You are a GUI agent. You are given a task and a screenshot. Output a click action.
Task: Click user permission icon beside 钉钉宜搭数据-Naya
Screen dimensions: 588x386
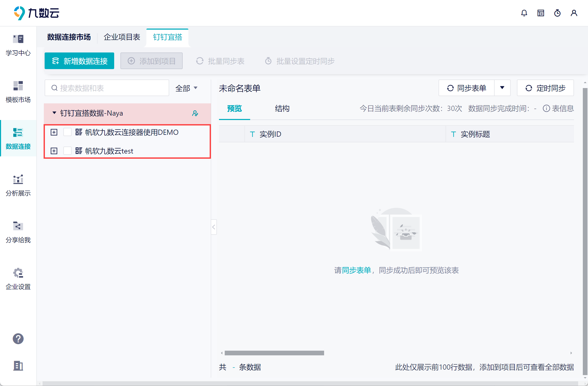[195, 113]
